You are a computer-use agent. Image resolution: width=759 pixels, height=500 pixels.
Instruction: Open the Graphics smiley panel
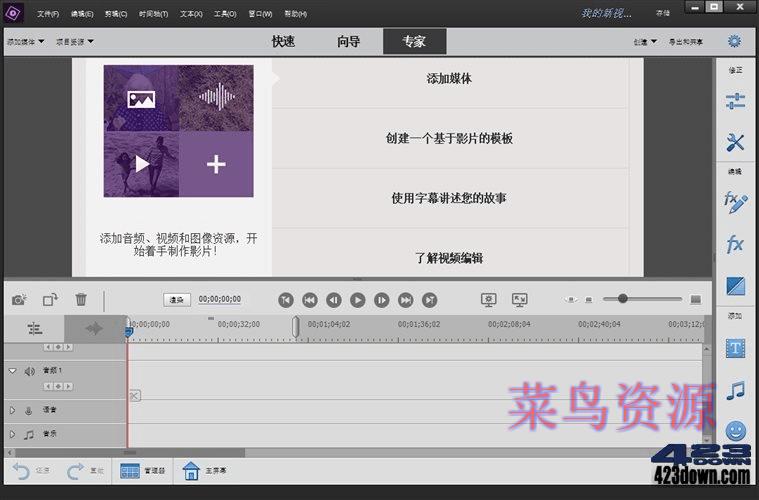point(735,430)
